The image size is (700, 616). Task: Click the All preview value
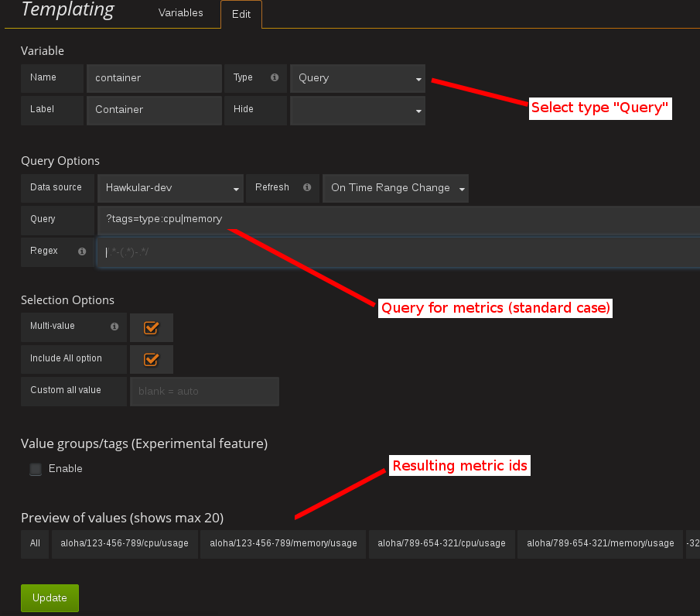click(35, 543)
